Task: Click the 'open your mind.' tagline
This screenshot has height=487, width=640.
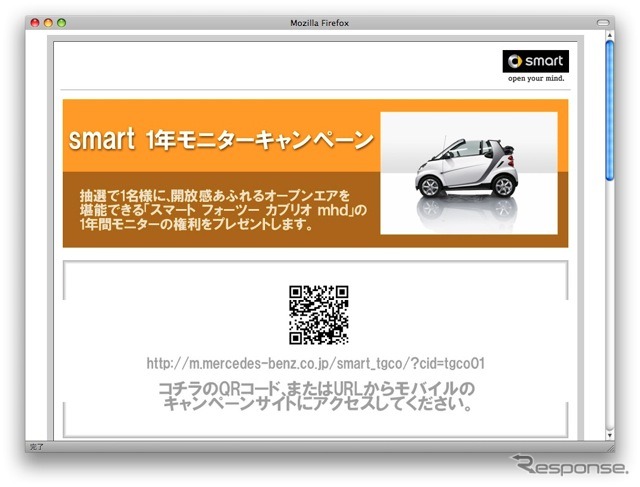Action: [x=536, y=78]
